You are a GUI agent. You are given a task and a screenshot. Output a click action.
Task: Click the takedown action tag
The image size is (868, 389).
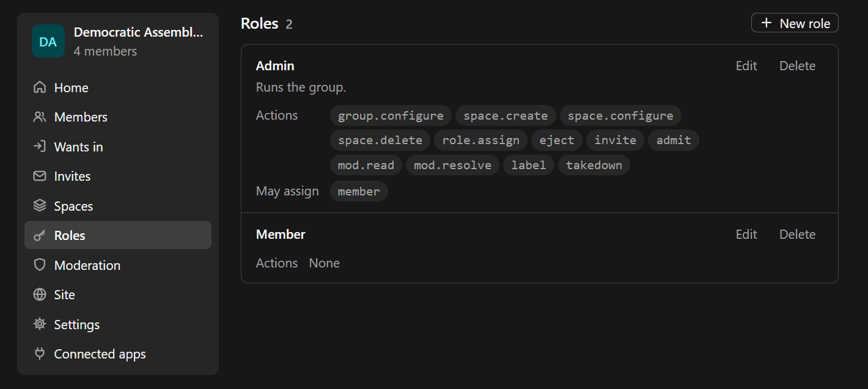594,165
